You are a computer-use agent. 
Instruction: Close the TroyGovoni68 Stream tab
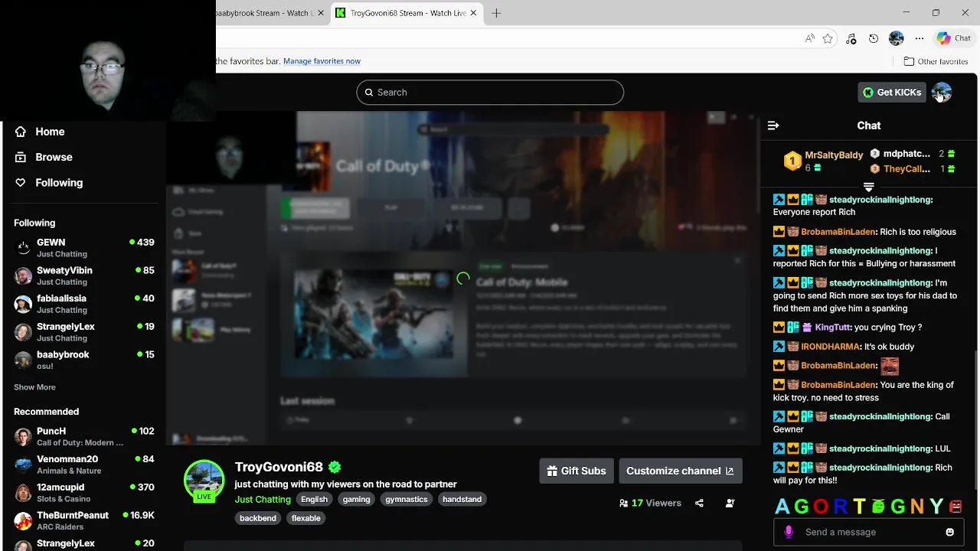pos(474,13)
